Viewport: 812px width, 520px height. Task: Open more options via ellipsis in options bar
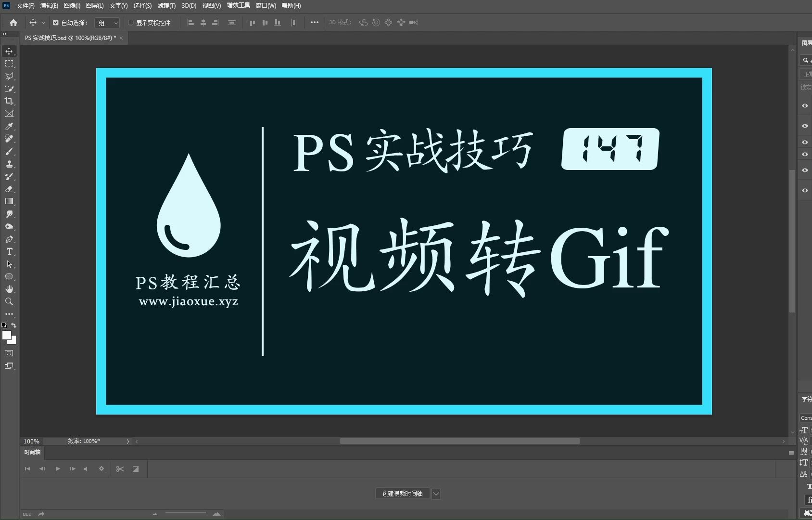pos(315,22)
